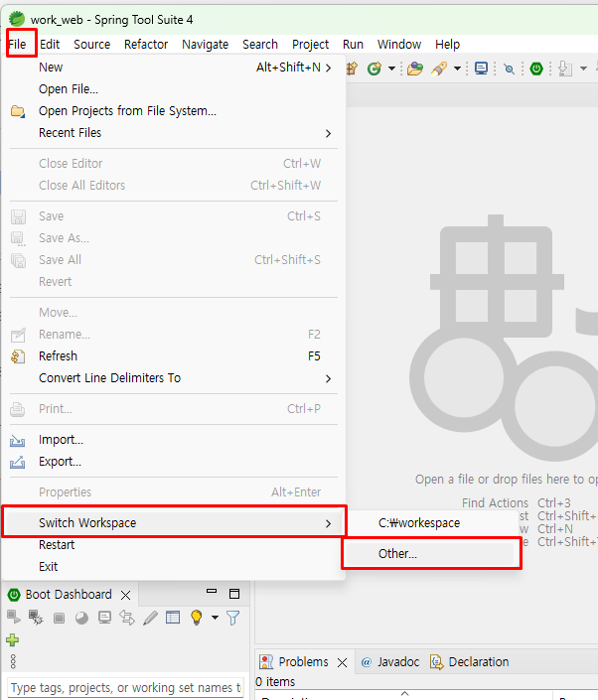Switch to the Problems tab
The width and height of the screenshot is (598, 700).
pos(303,661)
